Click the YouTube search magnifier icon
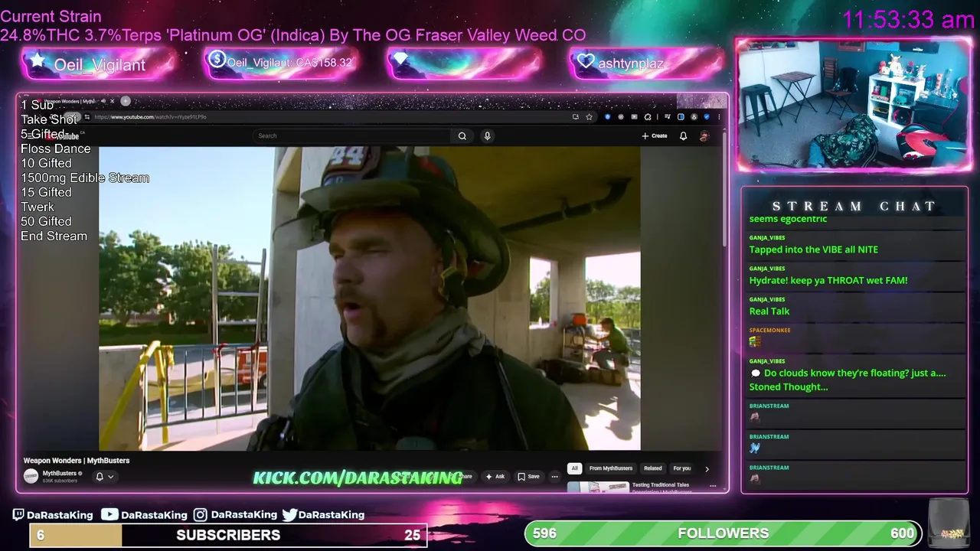Image resolution: width=980 pixels, height=551 pixels. click(462, 135)
